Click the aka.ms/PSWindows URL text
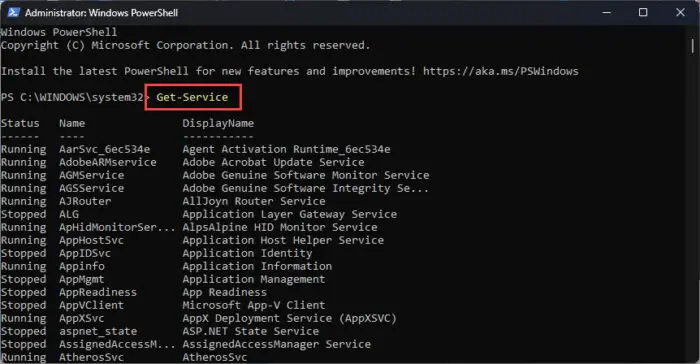The height and width of the screenshot is (364, 700). 500,71
